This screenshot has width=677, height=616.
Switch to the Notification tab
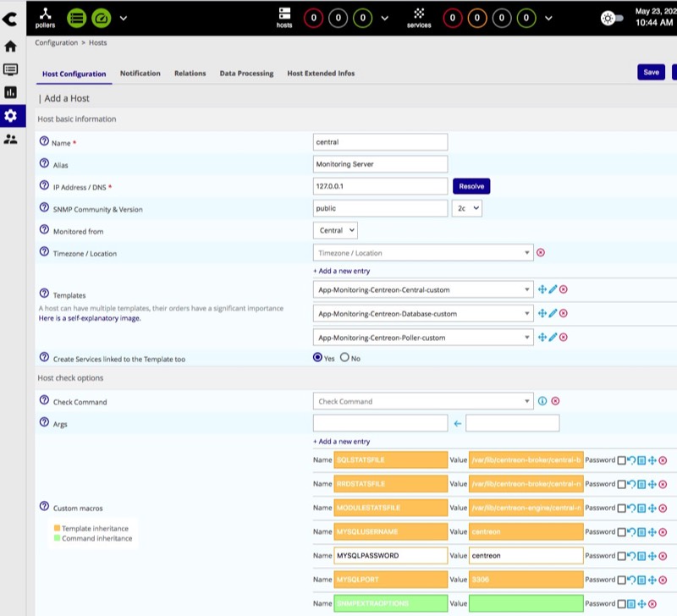pyautogui.click(x=140, y=74)
